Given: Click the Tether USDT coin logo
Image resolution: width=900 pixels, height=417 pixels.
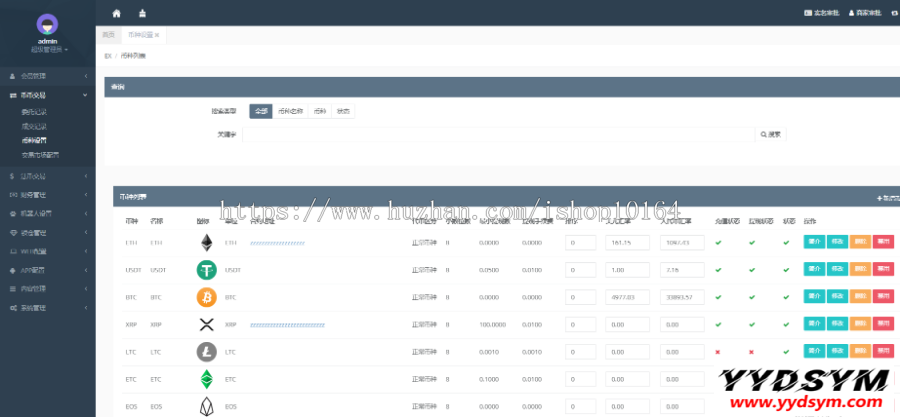Looking at the screenshot, I should coord(207,270).
